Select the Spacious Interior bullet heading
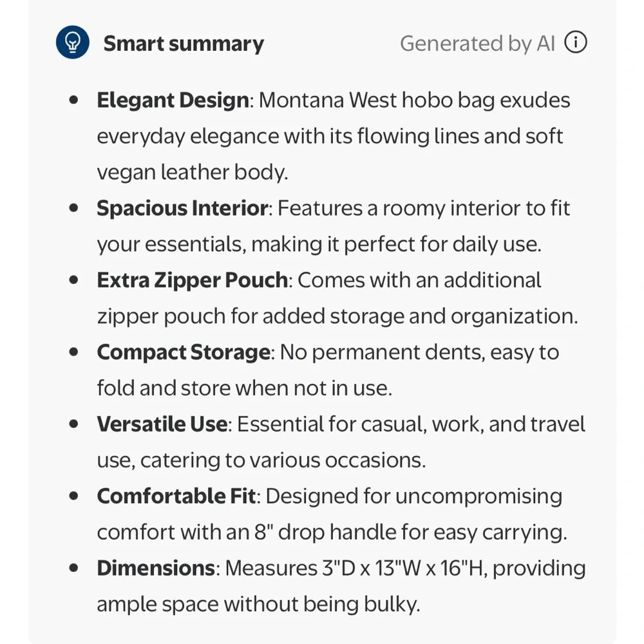The image size is (644, 644). 182,209
